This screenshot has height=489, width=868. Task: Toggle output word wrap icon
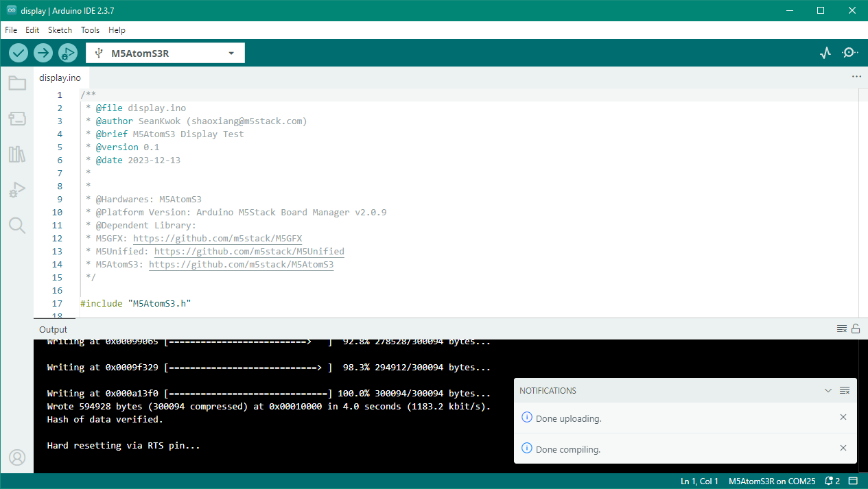click(842, 329)
